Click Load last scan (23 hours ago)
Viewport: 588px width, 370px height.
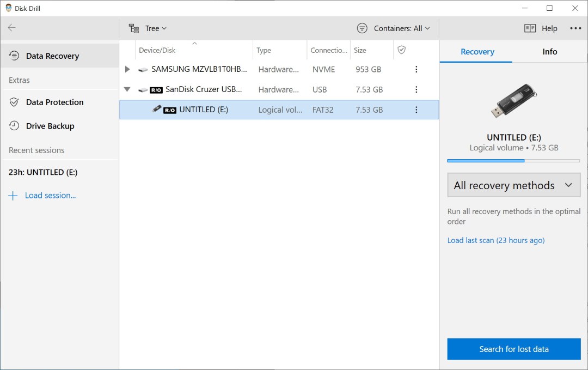click(x=496, y=240)
